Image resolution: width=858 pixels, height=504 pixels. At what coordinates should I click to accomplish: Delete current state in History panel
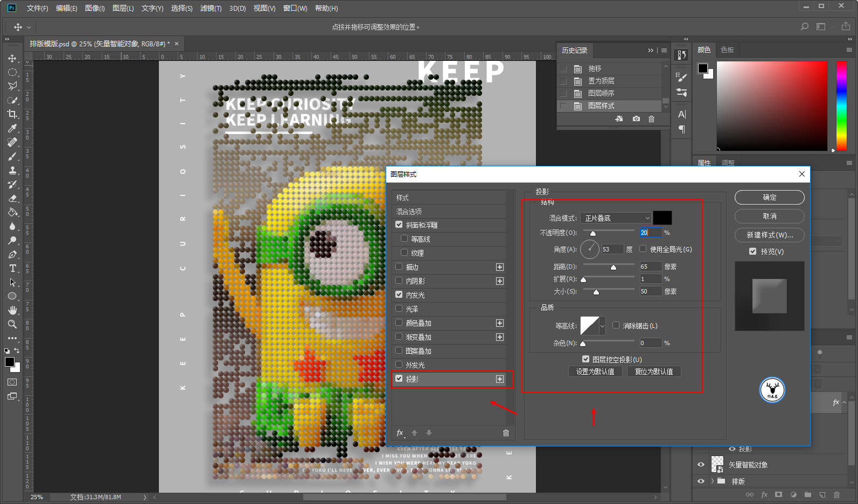[x=651, y=119]
